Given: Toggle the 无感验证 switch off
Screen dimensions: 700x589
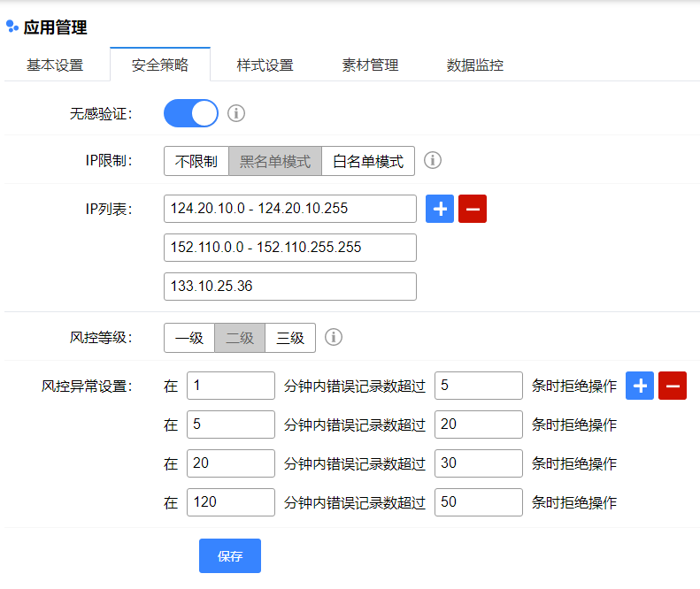Looking at the screenshot, I should [191, 113].
